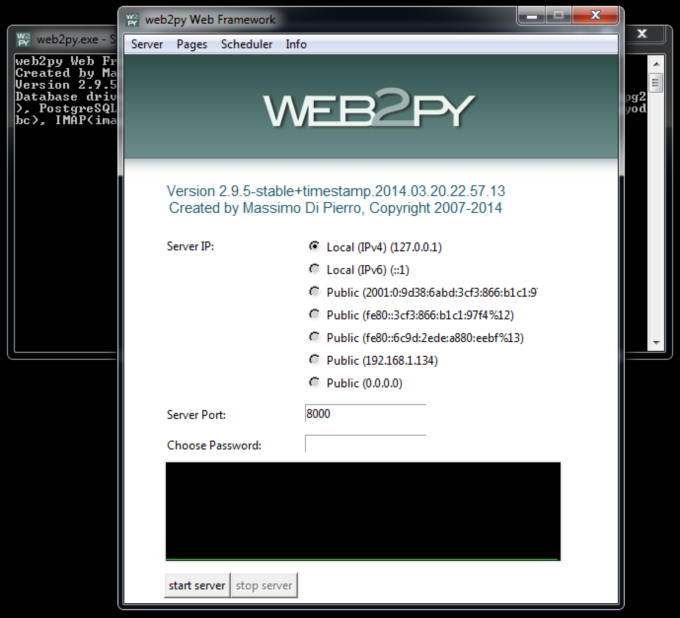Select Public 192.168.1.134 radio button
680x618 pixels.
314,360
